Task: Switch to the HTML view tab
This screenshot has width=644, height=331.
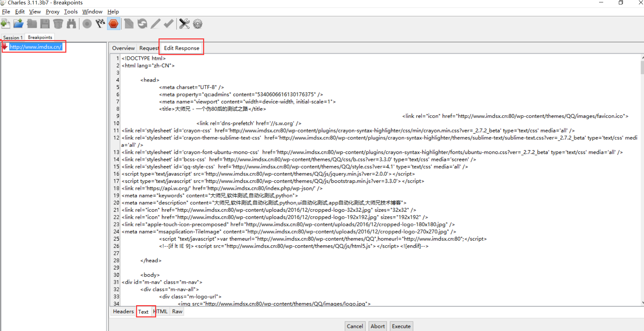Action: click(x=161, y=311)
